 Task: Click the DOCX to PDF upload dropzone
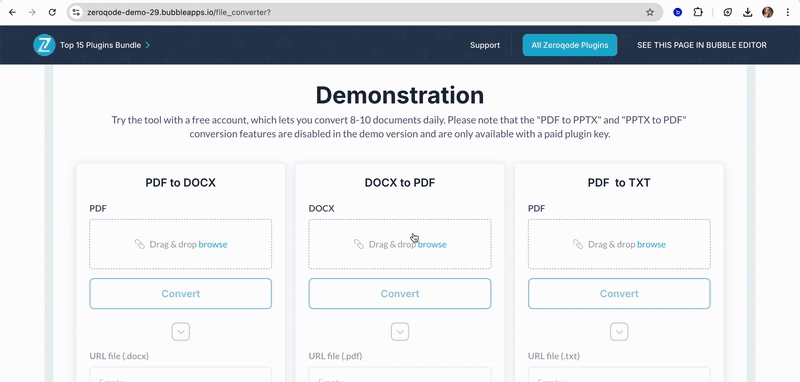pos(400,244)
